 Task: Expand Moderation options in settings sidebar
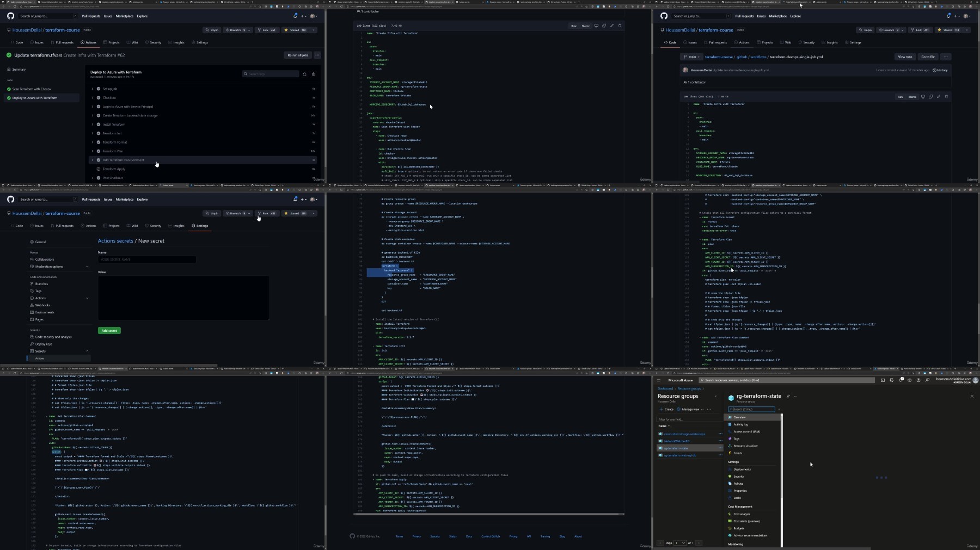[x=87, y=267]
